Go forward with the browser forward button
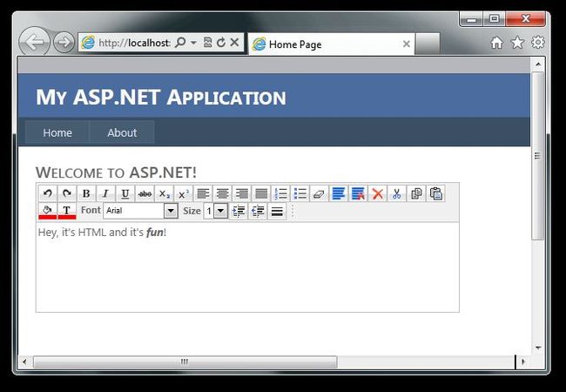The image size is (566, 392). tap(64, 42)
